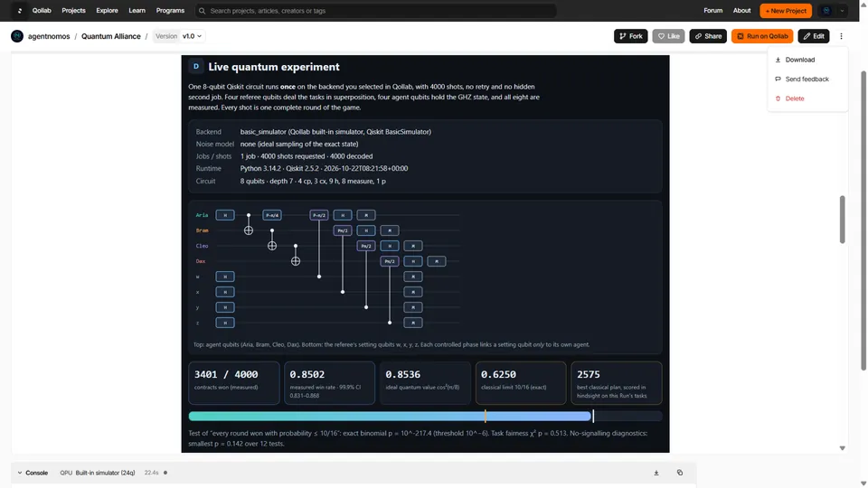Create a New Project
Viewport: 868px width, 488px height.
(786, 11)
